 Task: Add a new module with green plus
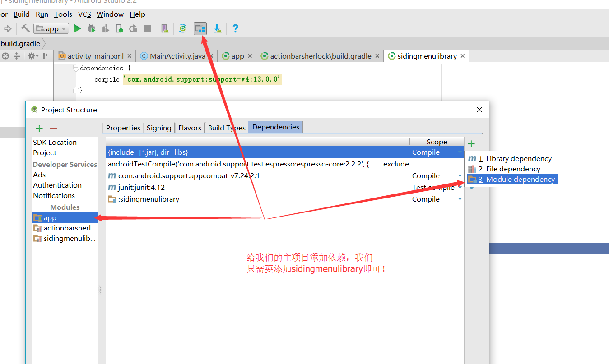point(39,129)
